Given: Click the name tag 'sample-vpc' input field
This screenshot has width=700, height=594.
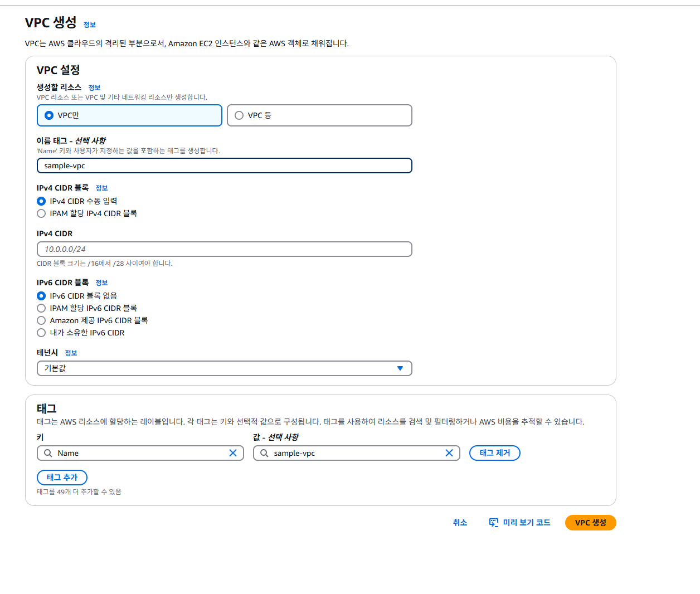Looking at the screenshot, I should coord(224,165).
